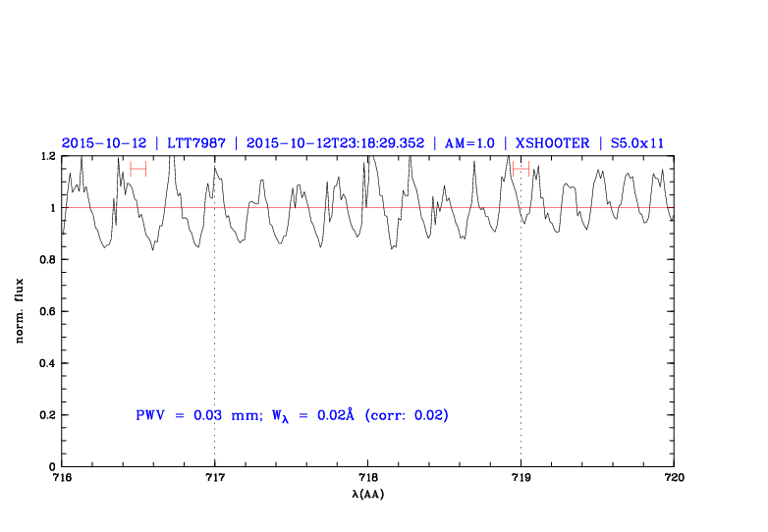Click the 0.6 y-axis tick label
This screenshot has width=768, height=532.
46,311
